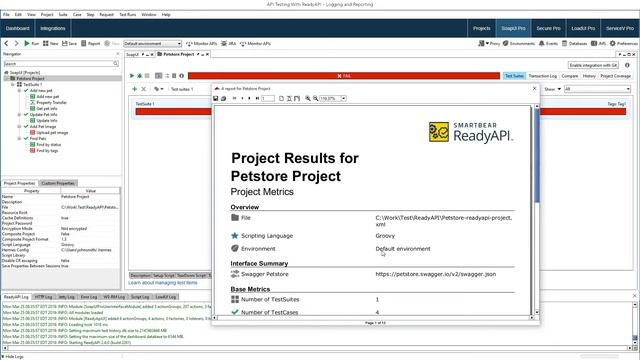Click the red FAIL progress bar
The image size is (640, 360).
pyautogui.click(x=344, y=76)
